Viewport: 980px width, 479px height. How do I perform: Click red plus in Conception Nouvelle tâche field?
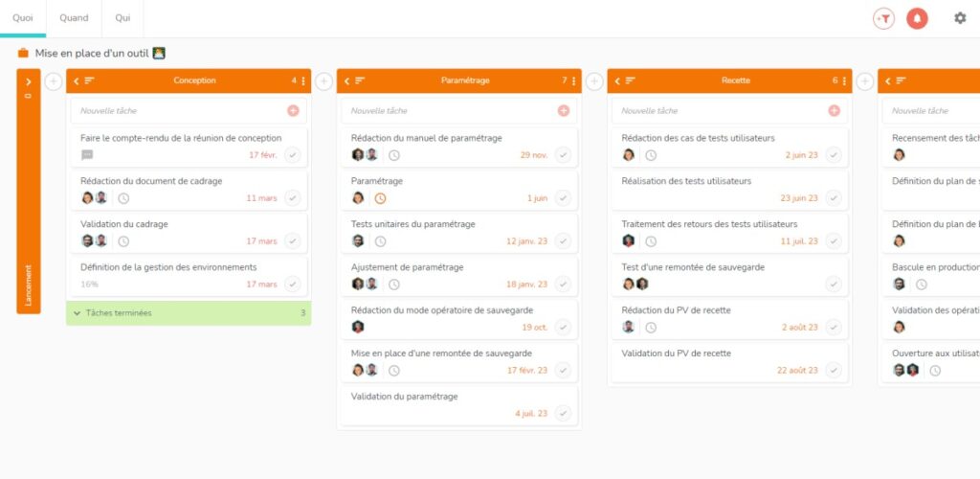(x=293, y=111)
